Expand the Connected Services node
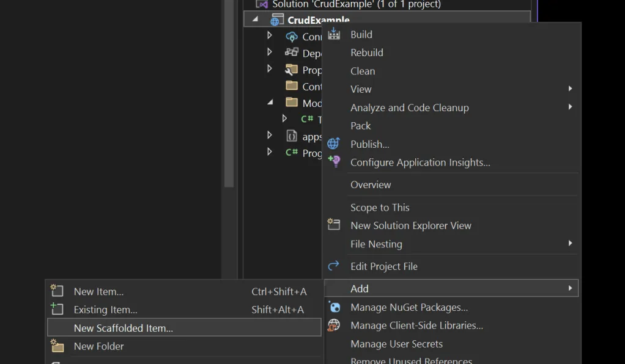 [x=270, y=35]
